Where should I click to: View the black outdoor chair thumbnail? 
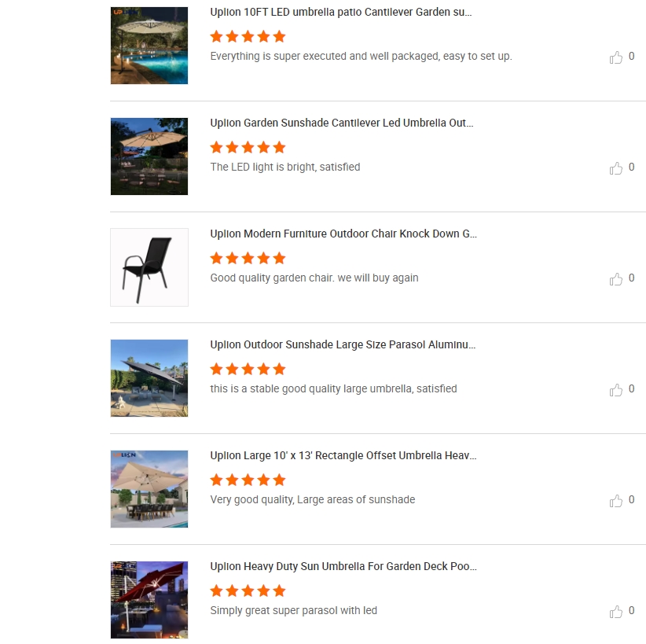coord(149,267)
